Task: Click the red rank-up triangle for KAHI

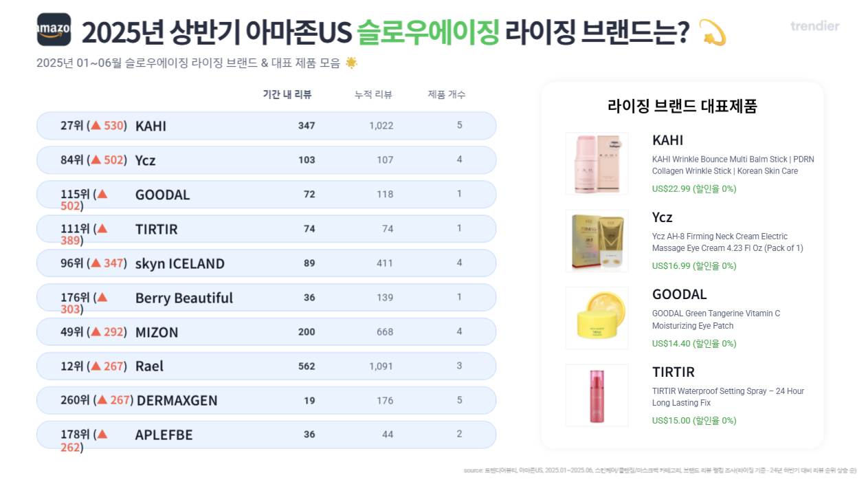Action: [x=96, y=126]
